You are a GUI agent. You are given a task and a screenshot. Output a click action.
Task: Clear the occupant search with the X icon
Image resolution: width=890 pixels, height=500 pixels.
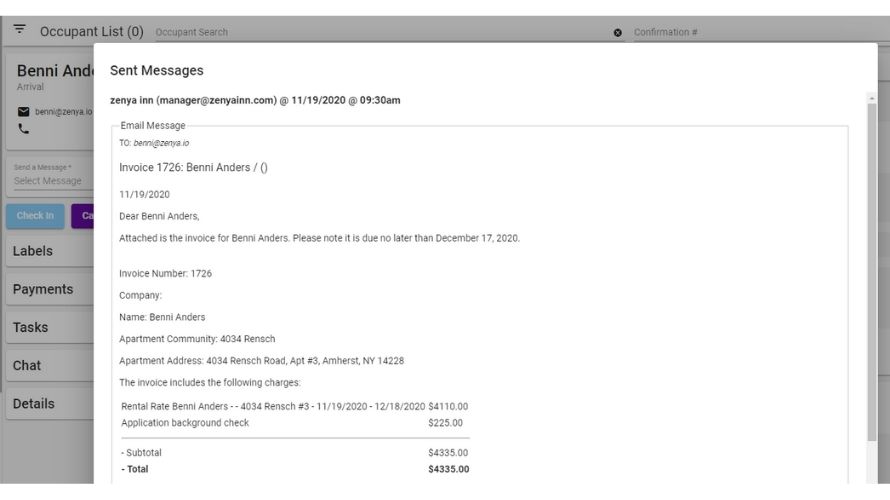[x=618, y=33]
